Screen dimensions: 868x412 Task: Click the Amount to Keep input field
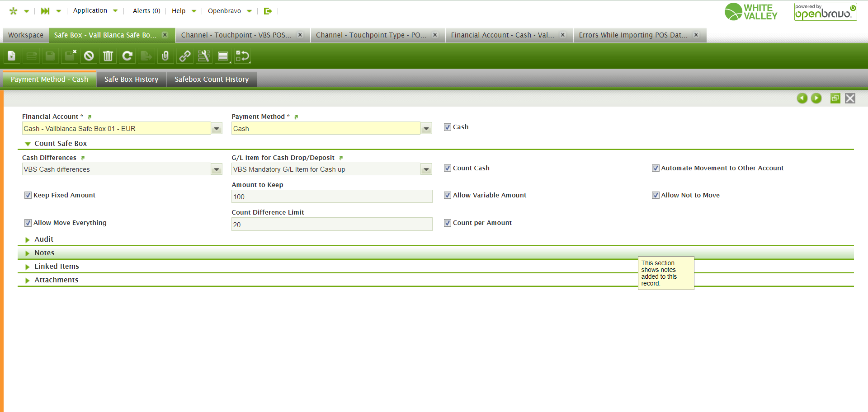(332, 197)
